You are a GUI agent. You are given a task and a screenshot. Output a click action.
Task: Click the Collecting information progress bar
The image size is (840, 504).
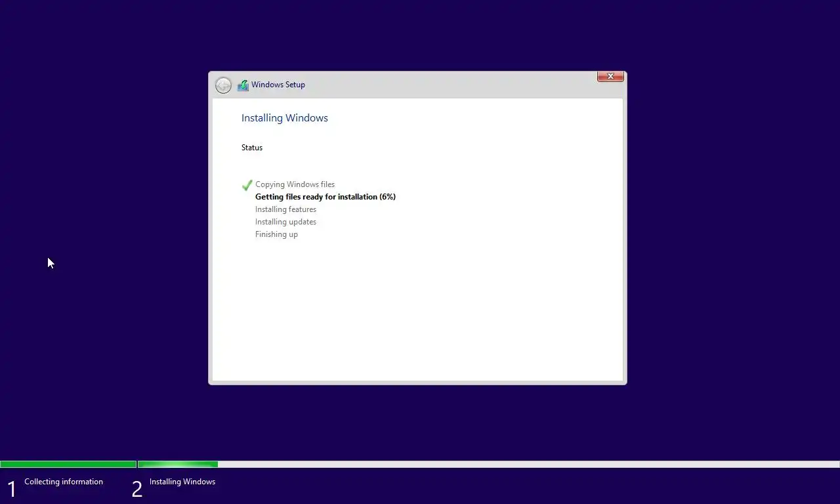pyautogui.click(x=68, y=464)
